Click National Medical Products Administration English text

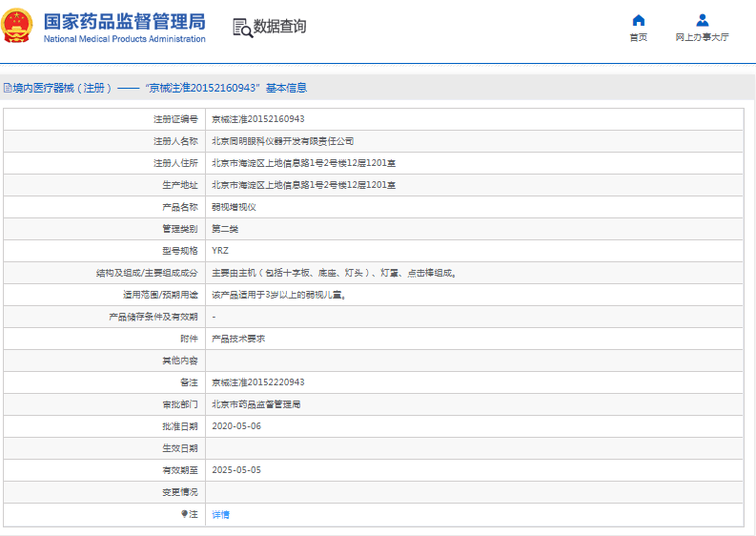tap(124, 39)
